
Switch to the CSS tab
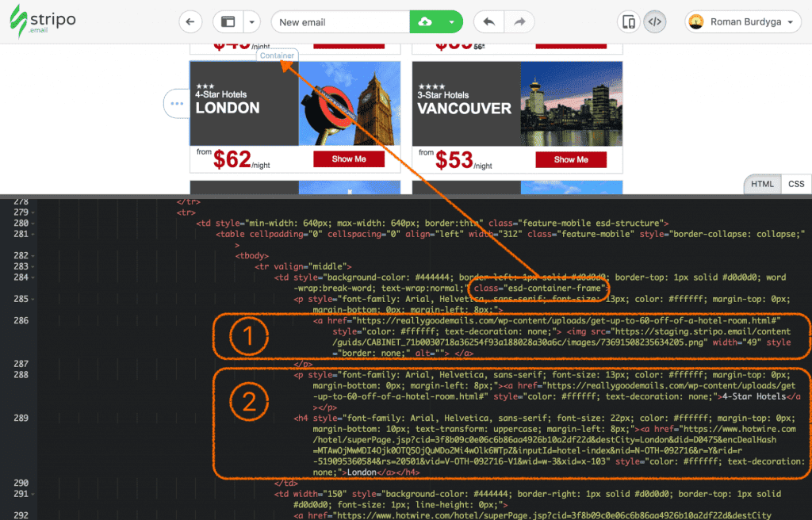(x=796, y=184)
